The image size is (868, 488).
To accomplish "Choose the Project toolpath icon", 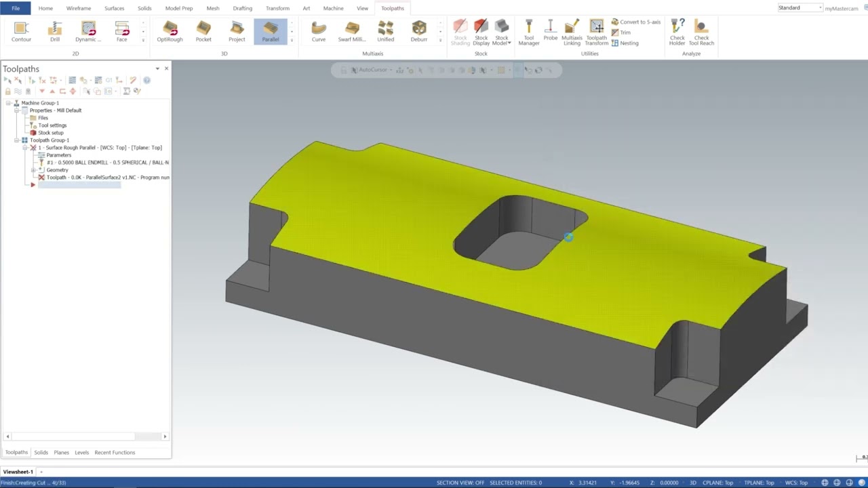I will tap(237, 32).
